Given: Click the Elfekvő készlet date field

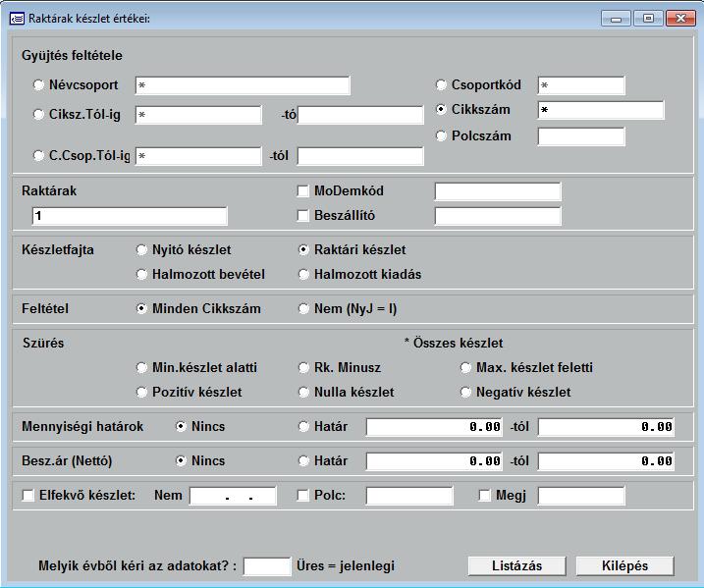Looking at the screenshot, I should coord(233,496).
